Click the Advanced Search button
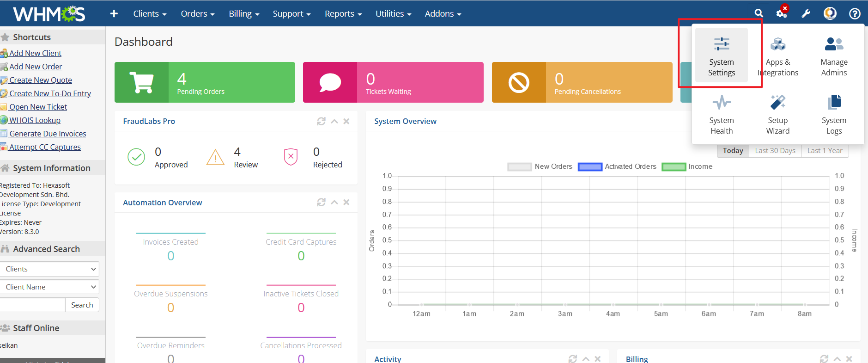 (x=82, y=305)
